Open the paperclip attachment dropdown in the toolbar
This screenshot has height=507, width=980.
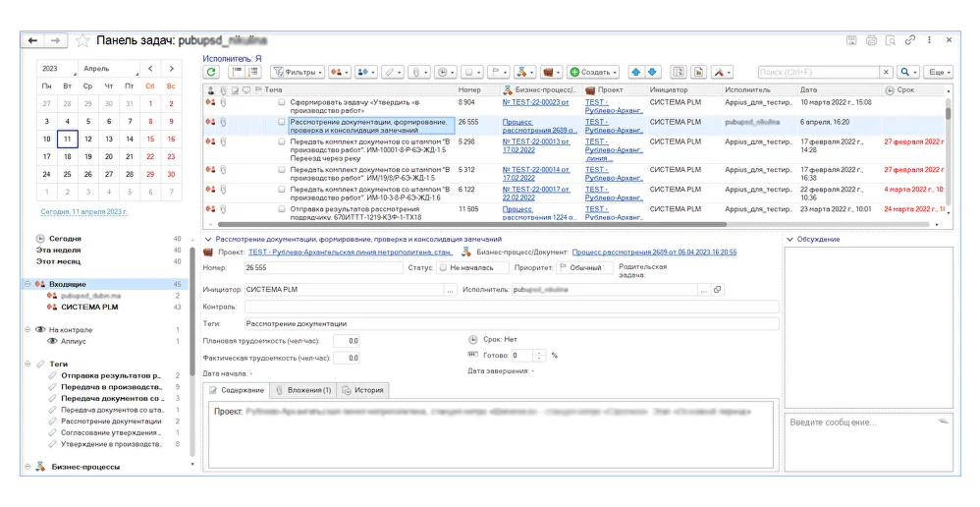coord(418,73)
